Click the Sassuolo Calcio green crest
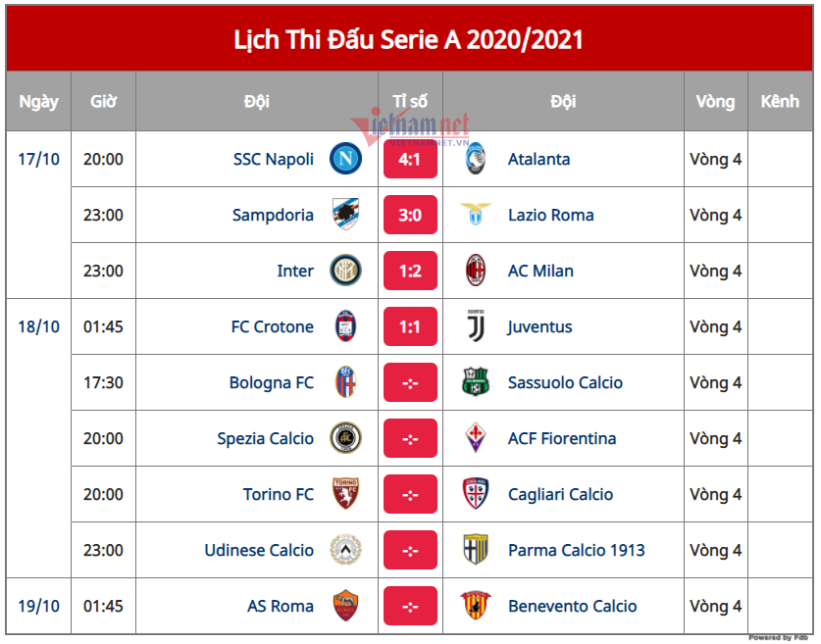This screenshot has width=821, height=644. [x=476, y=382]
